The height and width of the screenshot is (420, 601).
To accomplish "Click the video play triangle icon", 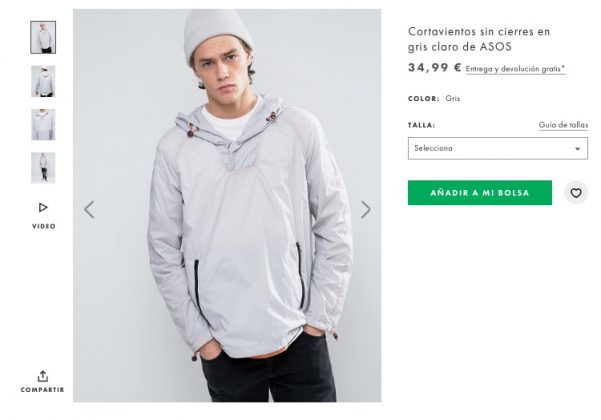I will coord(43,207).
